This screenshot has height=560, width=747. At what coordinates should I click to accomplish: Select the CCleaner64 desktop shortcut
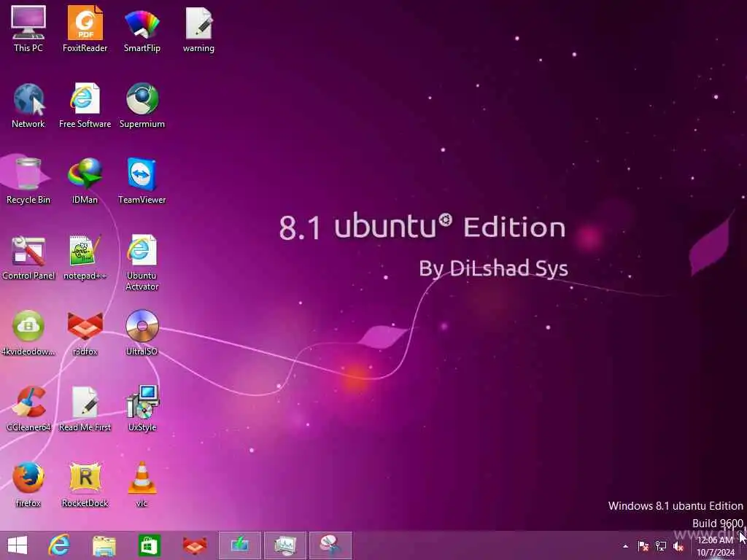(x=28, y=408)
